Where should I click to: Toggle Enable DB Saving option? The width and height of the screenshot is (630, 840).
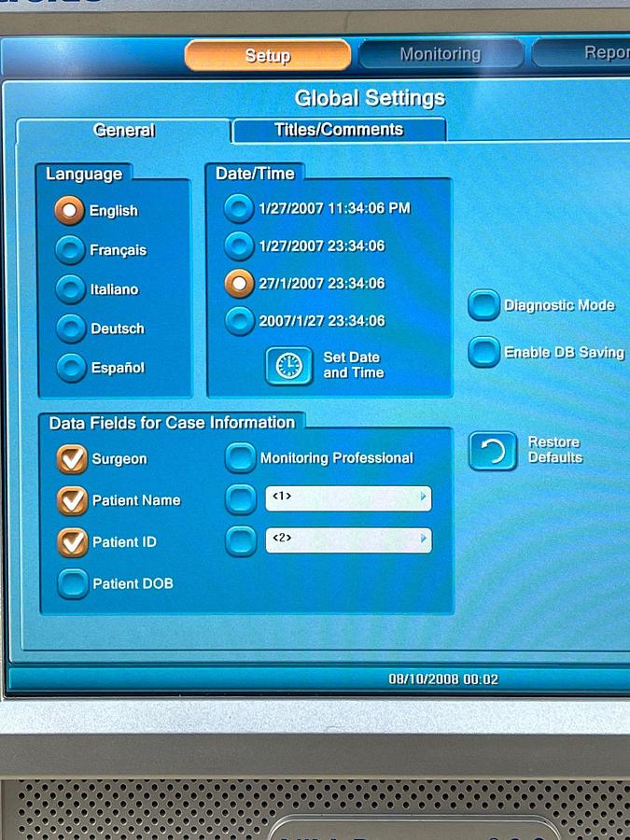(x=483, y=352)
